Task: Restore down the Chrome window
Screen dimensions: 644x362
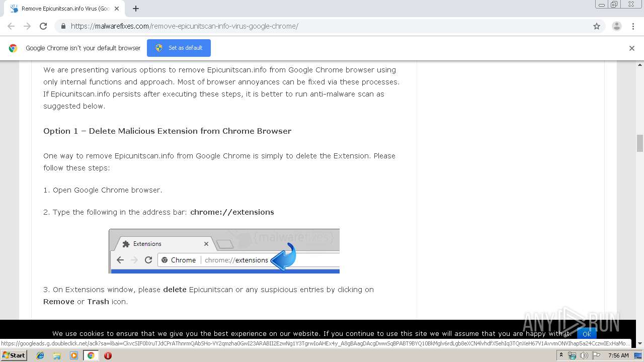Action: click(614, 5)
